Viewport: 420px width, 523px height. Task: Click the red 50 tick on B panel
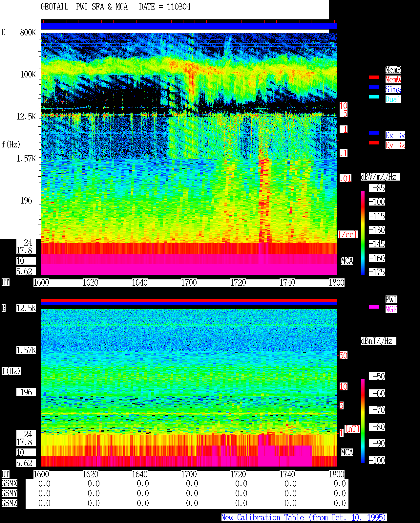click(x=343, y=355)
